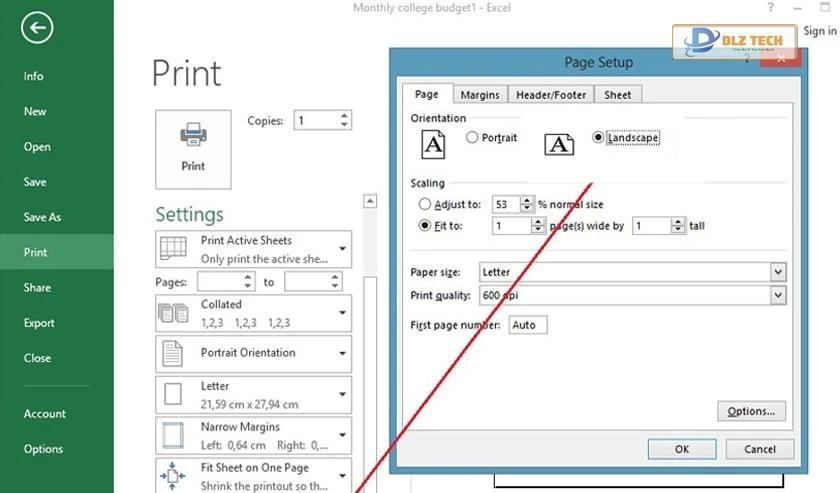Image resolution: width=840 pixels, height=493 pixels.
Task: Increase the number of Copies
Action: pos(345,116)
